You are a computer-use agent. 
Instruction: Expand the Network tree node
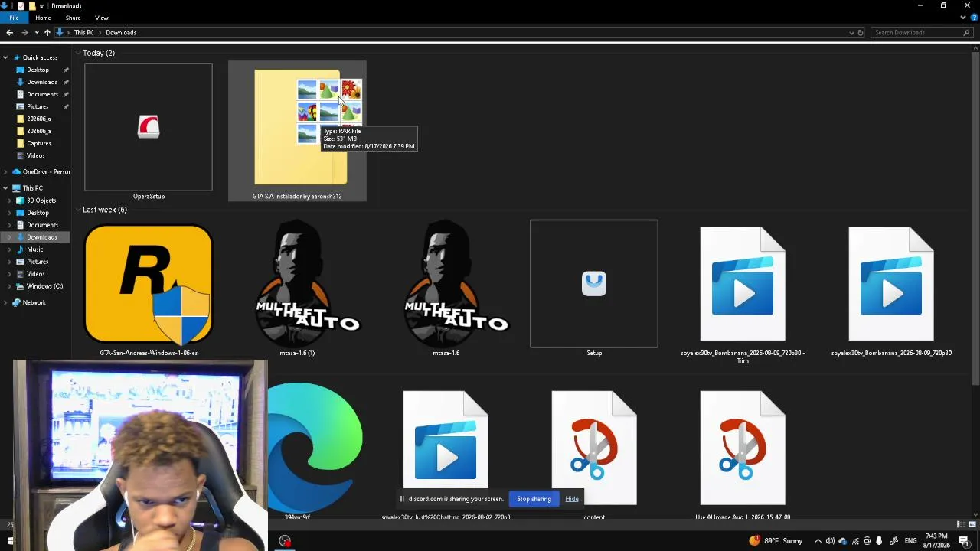click(x=5, y=303)
